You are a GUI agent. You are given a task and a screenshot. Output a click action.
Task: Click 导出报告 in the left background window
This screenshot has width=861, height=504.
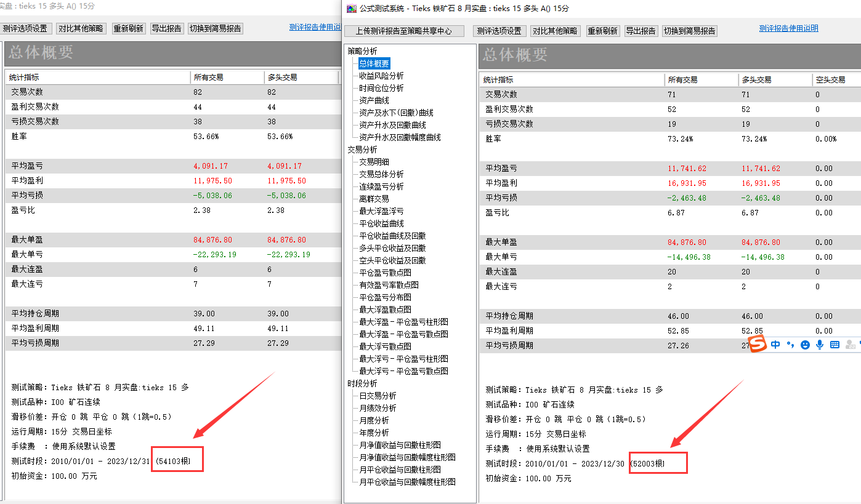click(166, 28)
